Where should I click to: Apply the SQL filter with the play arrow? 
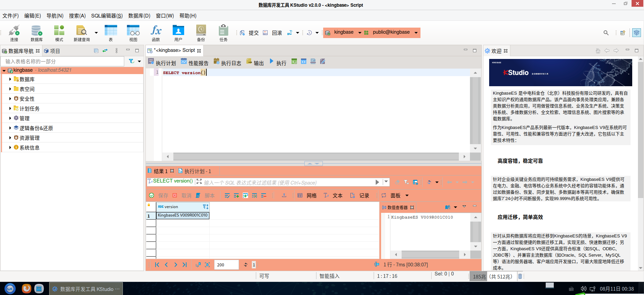377,182
